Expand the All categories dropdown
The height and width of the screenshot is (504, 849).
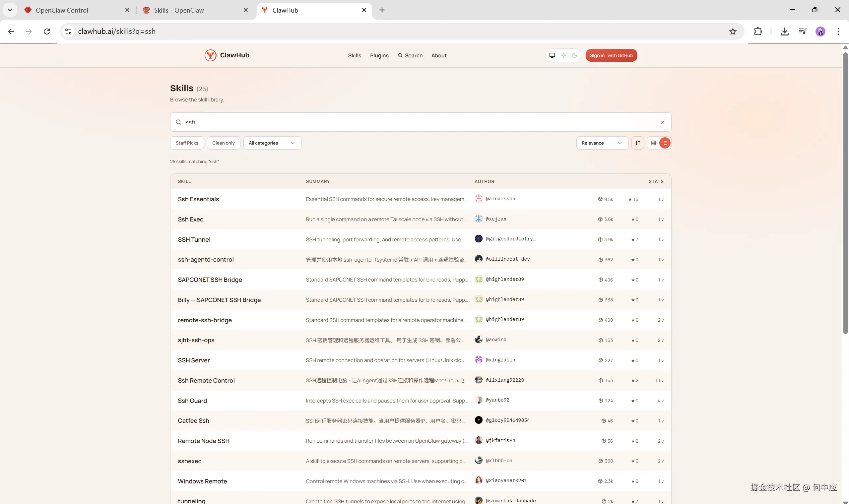coord(272,143)
